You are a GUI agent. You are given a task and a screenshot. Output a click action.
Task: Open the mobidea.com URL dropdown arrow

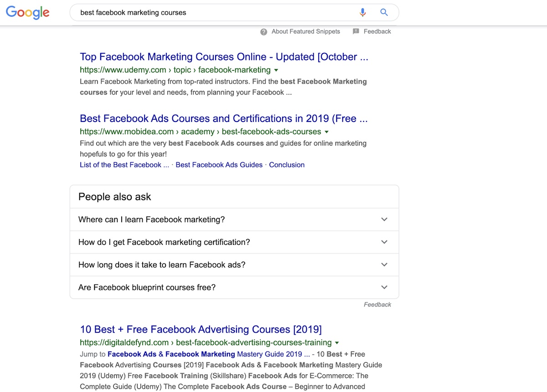[x=326, y=132]
